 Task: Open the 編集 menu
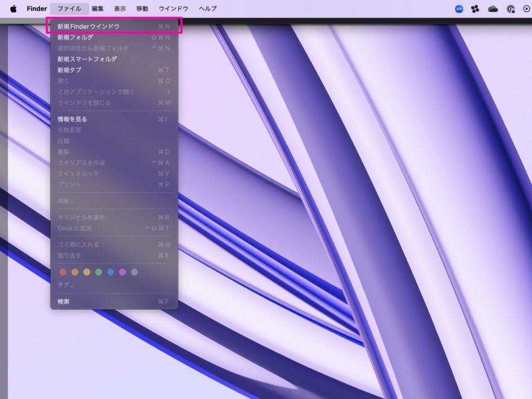point(98,8)
